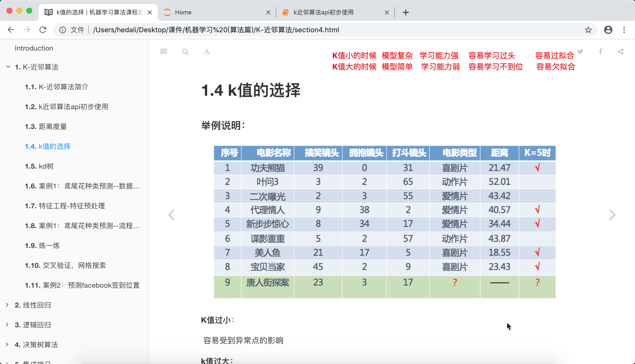Open the Introduction page

[34, 48]
